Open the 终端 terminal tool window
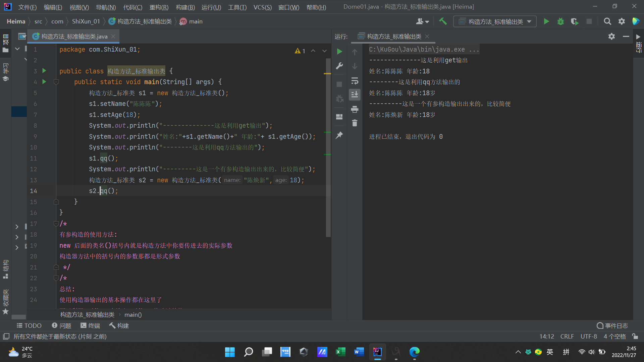This screenshot has width=644, height=362. (x=90, y=325)
